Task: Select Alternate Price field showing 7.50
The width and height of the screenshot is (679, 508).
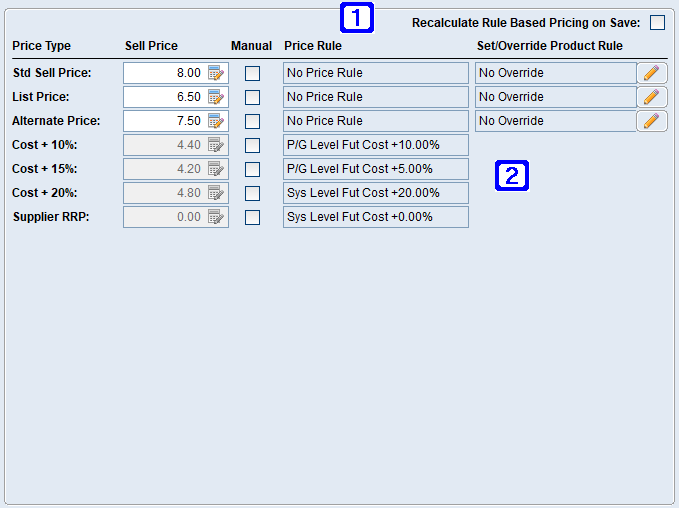Action: 164,121
